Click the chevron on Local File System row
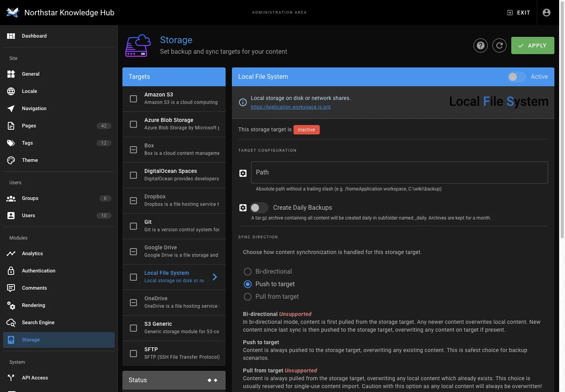Screen dimensions: 565x392 [x=215, y=277]
